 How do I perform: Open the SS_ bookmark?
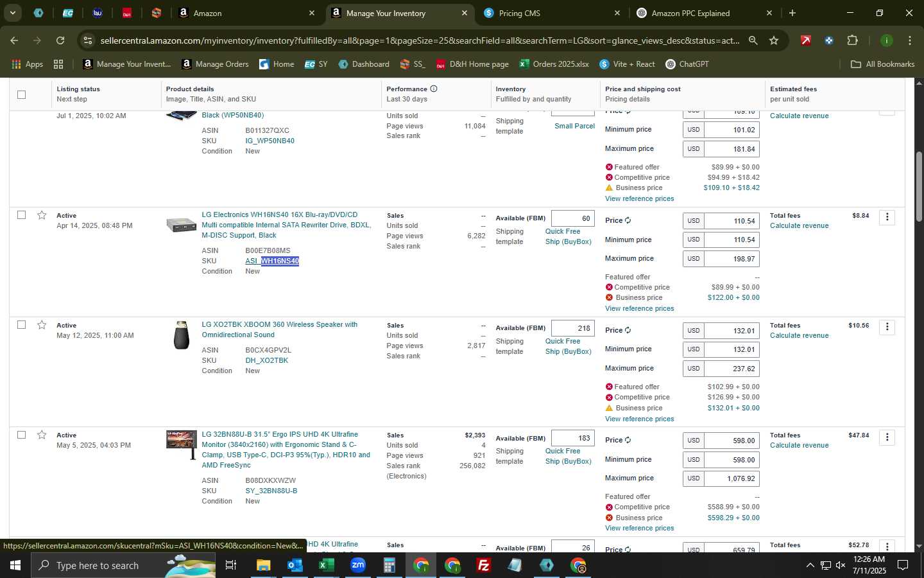413,64
